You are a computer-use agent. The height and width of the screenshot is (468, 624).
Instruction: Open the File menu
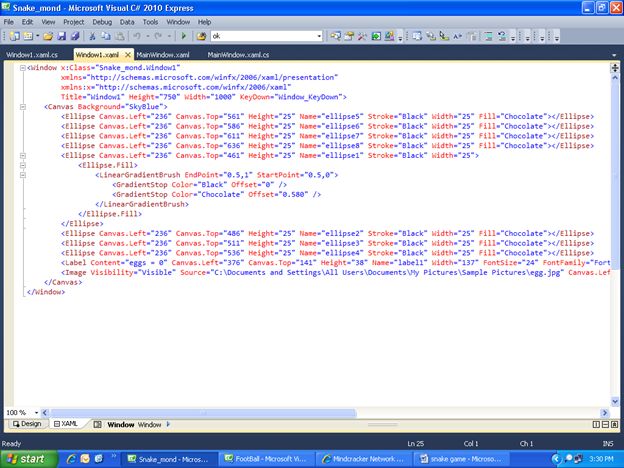pos(8,22)
